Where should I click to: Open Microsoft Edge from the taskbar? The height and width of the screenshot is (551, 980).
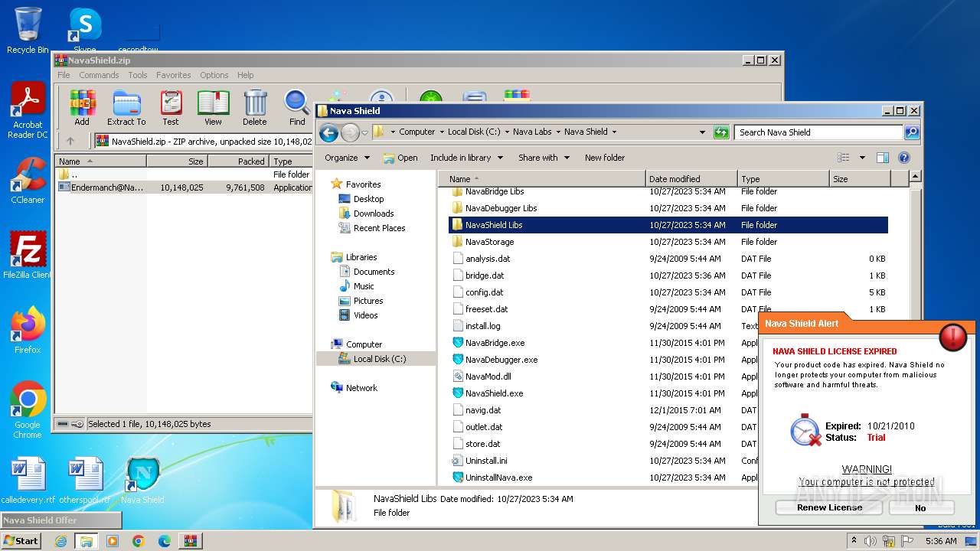(x=164, y=541)
